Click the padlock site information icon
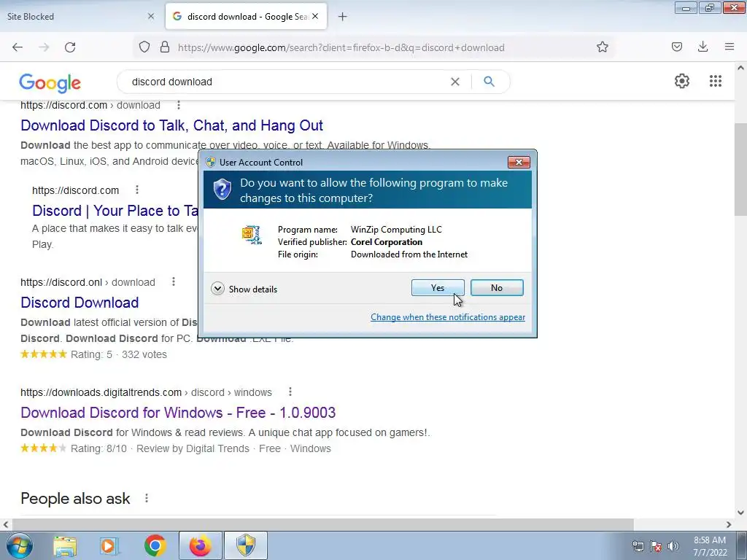 click(165, 47)
